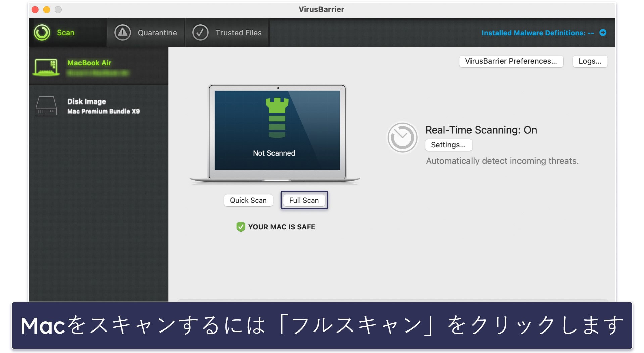This screenshot has width=644, height=353.
Task: Open the Trusted Files tab
Action: (228, 33)
